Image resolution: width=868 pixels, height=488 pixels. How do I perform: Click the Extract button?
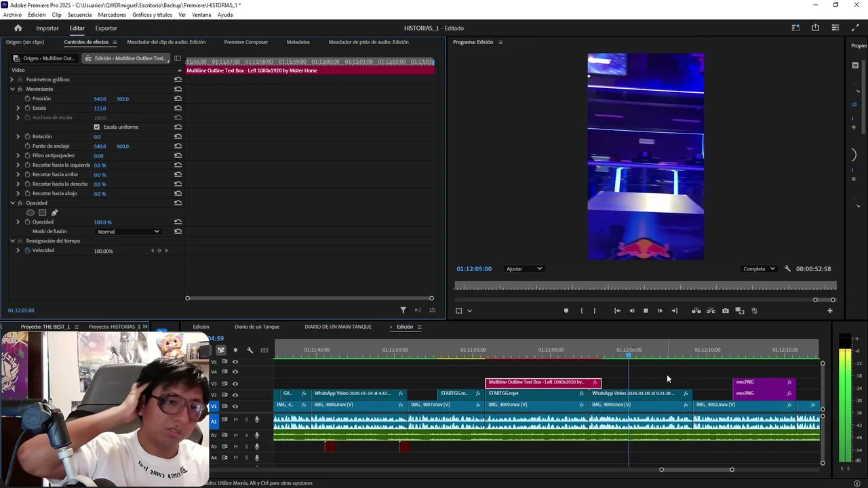(711, 310)
